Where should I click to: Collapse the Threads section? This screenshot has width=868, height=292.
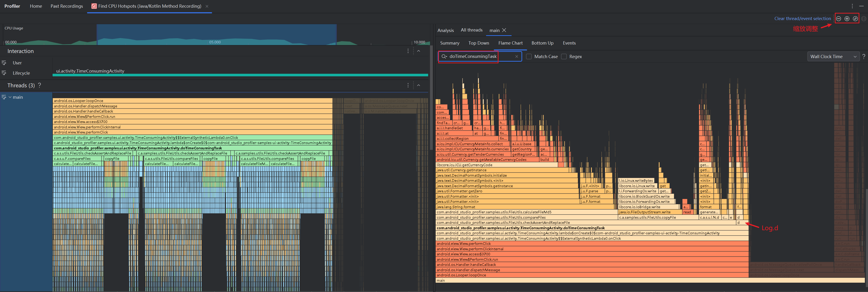click(x=419, y=85)
